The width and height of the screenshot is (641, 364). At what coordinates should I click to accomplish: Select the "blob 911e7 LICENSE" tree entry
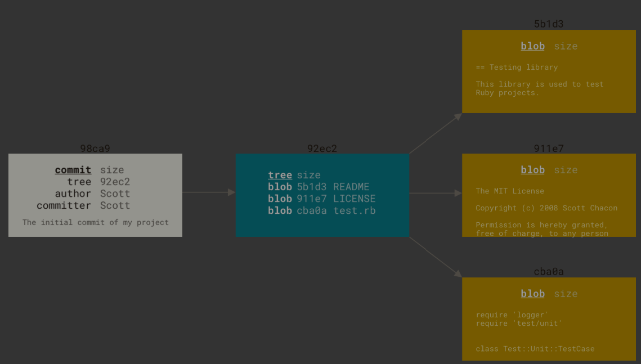321,199
